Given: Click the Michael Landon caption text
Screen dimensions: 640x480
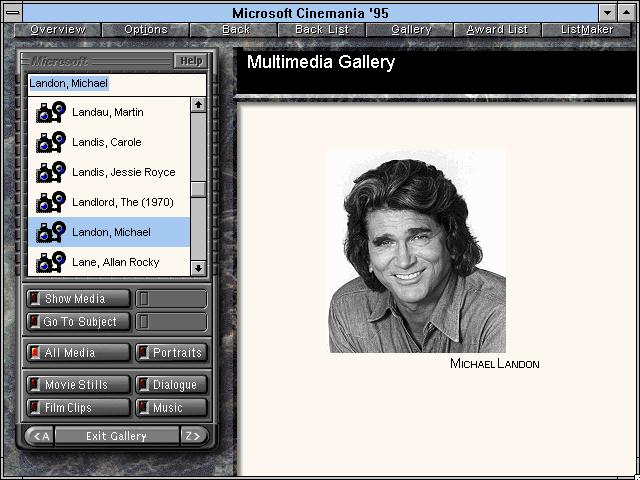Looking at the screenshot, I should click(494, 363).
